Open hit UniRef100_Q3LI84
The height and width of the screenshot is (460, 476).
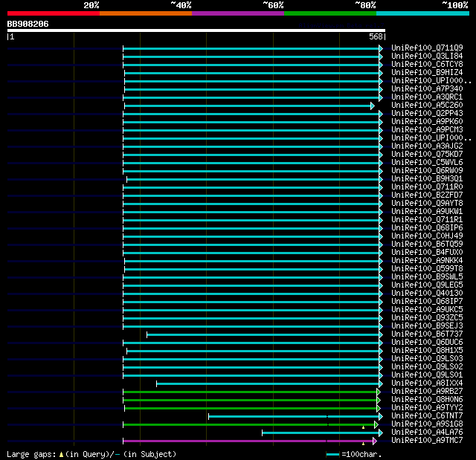(427, 56)
